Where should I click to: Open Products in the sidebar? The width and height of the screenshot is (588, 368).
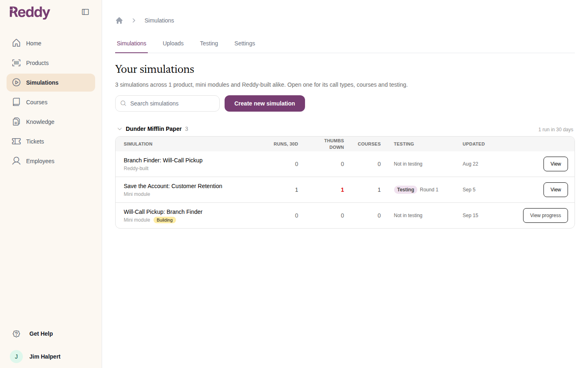[x=51, y=63]
